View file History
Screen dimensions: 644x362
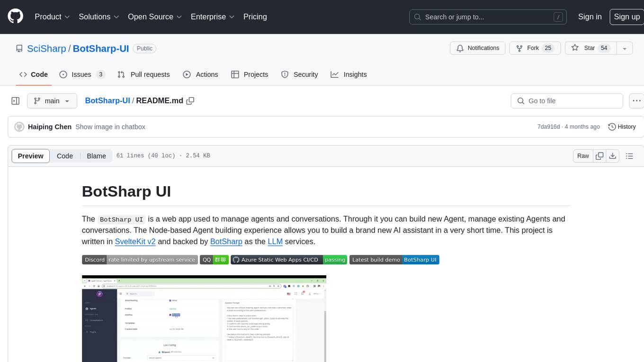point(622,127)
